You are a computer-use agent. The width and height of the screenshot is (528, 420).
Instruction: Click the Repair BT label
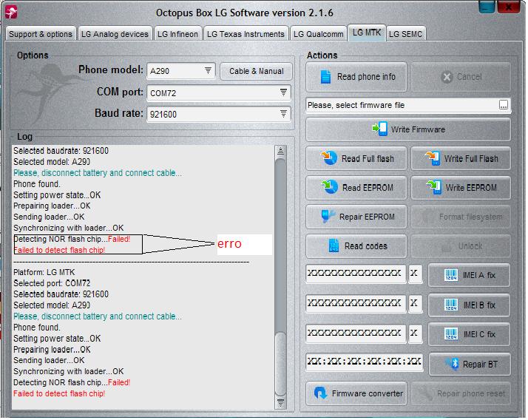[480, 364]
